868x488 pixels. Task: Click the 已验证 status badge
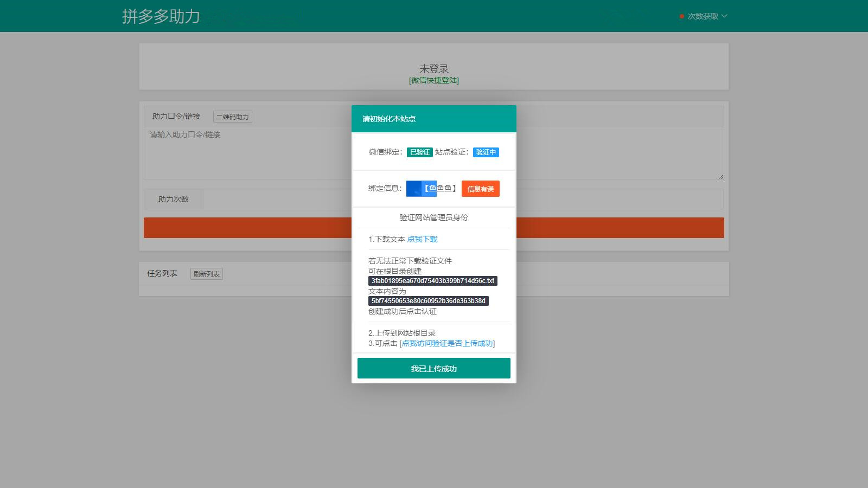(420, 152)
